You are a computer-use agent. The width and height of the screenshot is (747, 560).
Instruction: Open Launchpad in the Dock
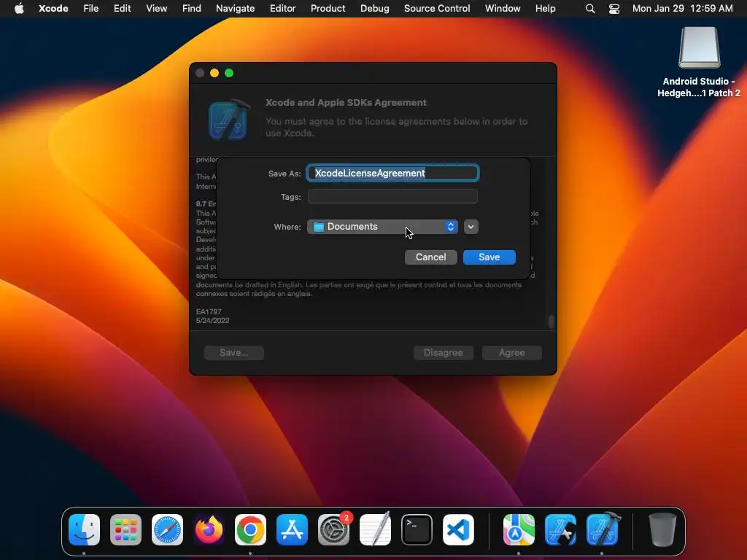click(125, 529)
